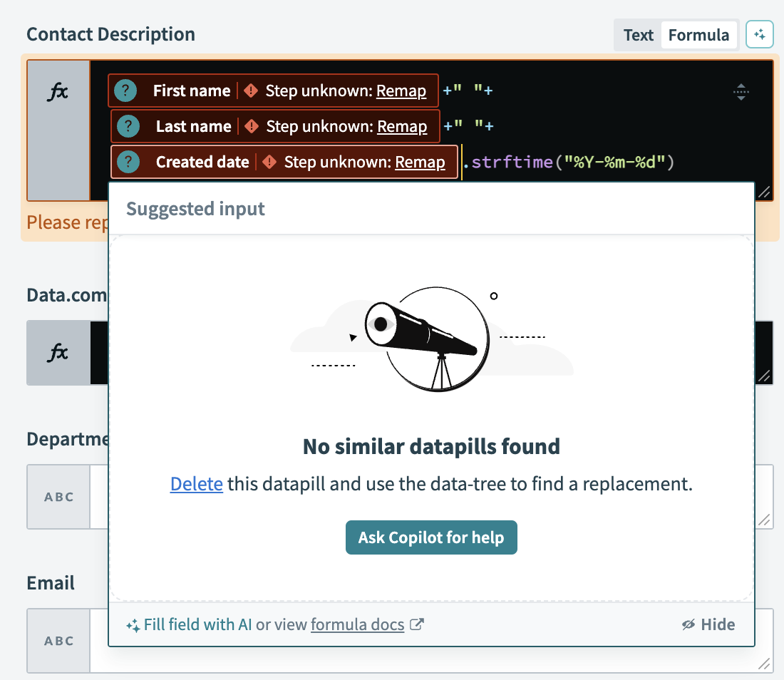784x680 pixels.
Task: Click the question mark on First name datapill
Action: (128, 91)
